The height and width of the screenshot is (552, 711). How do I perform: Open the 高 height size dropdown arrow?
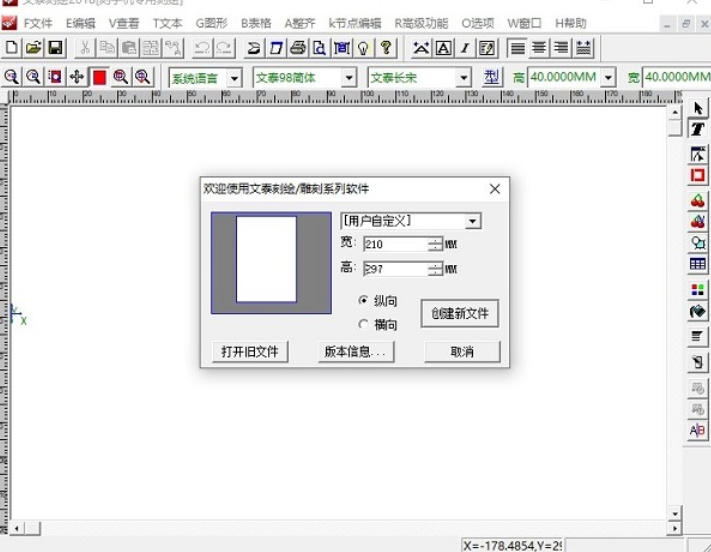point(608,78)
